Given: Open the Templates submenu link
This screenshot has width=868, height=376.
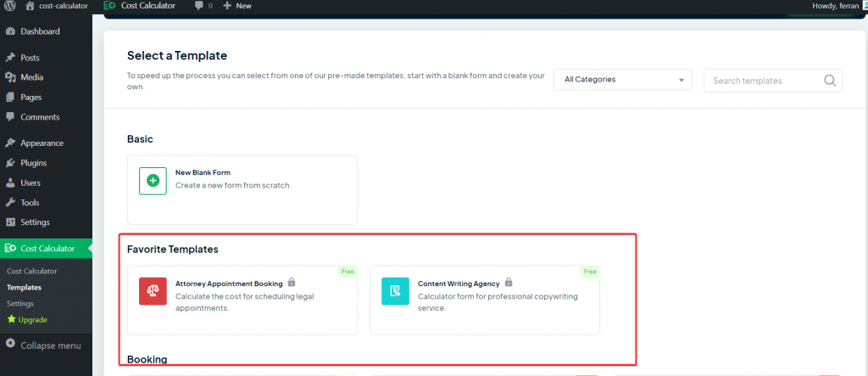Looking at the screenshot, I should pyautogui.click(x=24, y=287).
